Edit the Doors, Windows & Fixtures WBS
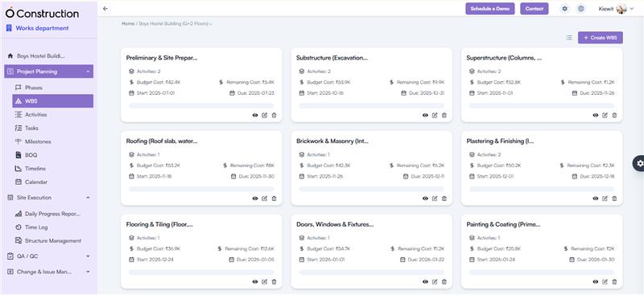Image resolution: width=644 pixels, height=295 pixels. pos(435,282)
